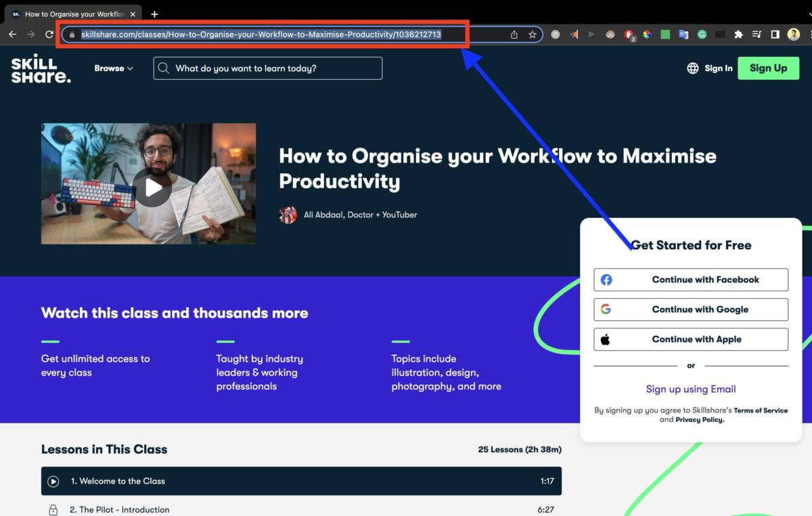Click the browser forward arrow

point(30,35)
